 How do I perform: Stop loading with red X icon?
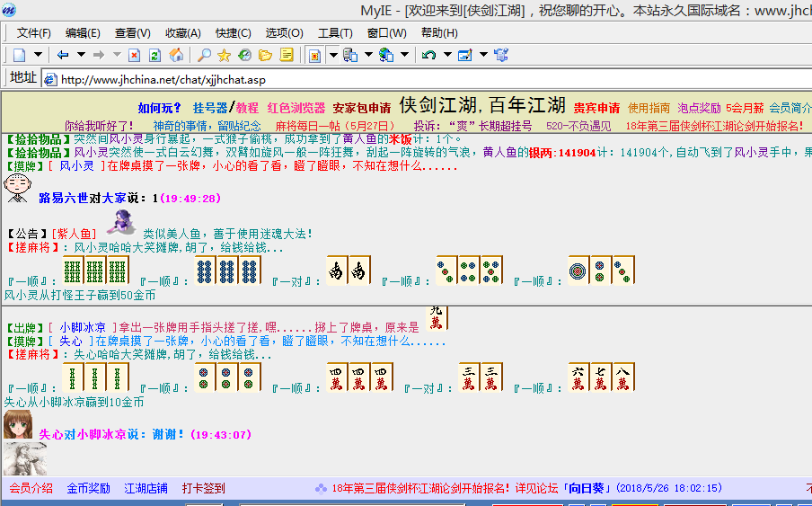(x=134, y=55)
